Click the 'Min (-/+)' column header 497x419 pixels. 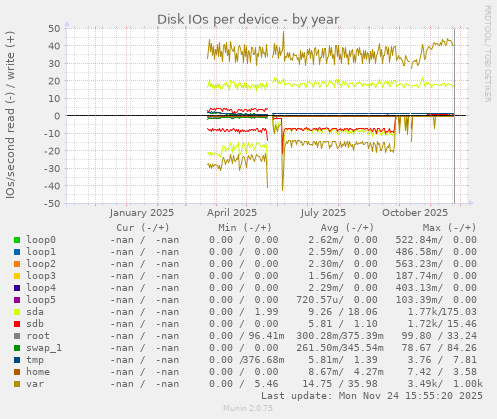click(245, 228)
